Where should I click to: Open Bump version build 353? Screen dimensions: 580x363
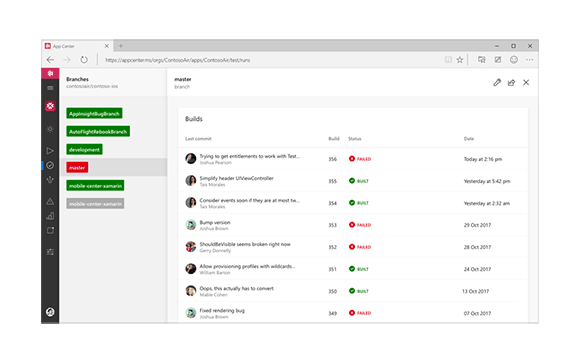pyautogui.click(x=353, y=225)
